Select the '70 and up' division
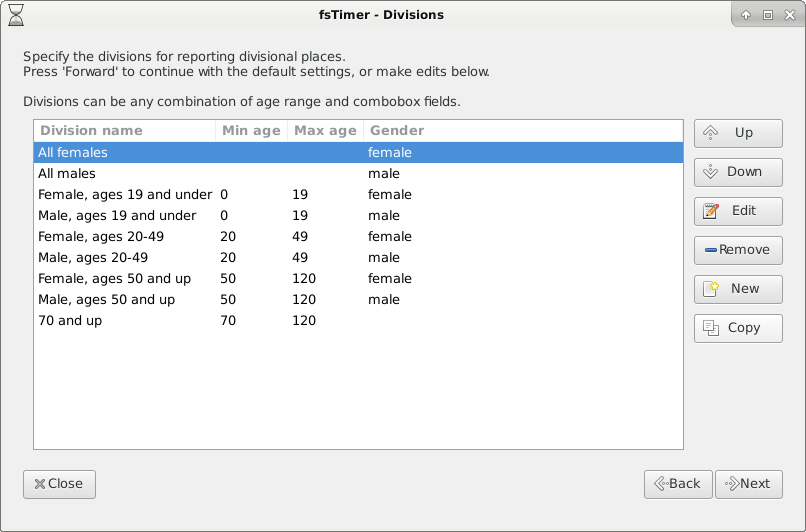The width and height of the screenshot is (806, 532). pos(358,321)
